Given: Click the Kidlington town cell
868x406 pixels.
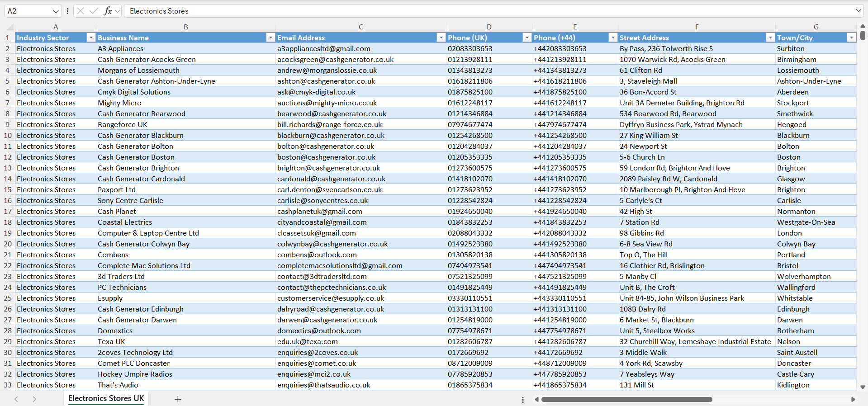Looking at the screenshot, I should tap(816, 385).
